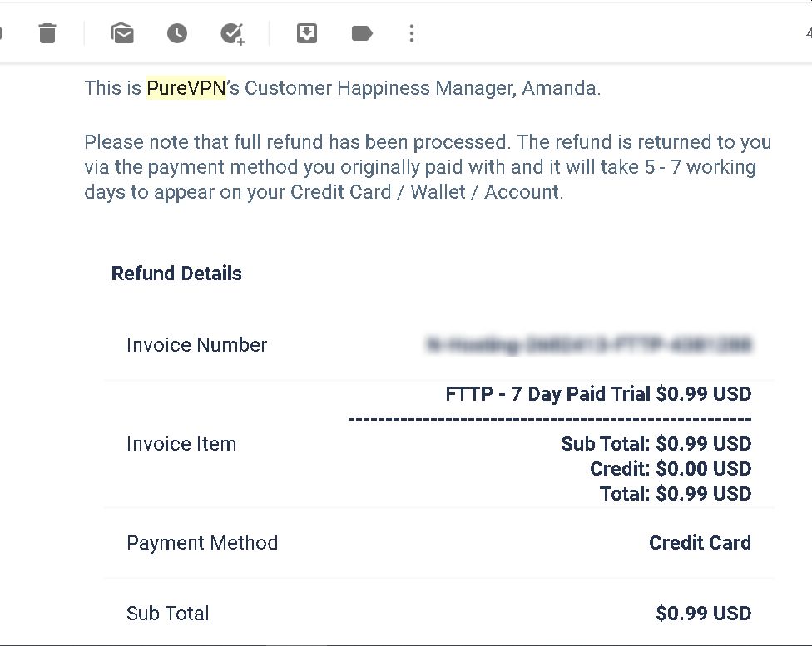812x646 pixels.
Task: Click the highlighted PureVPN word
Action: pyautogui.click(x=186, y=88)
